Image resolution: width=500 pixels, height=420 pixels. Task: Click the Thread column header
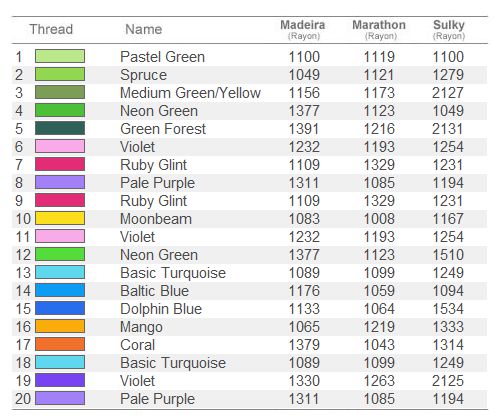(51, 29)
